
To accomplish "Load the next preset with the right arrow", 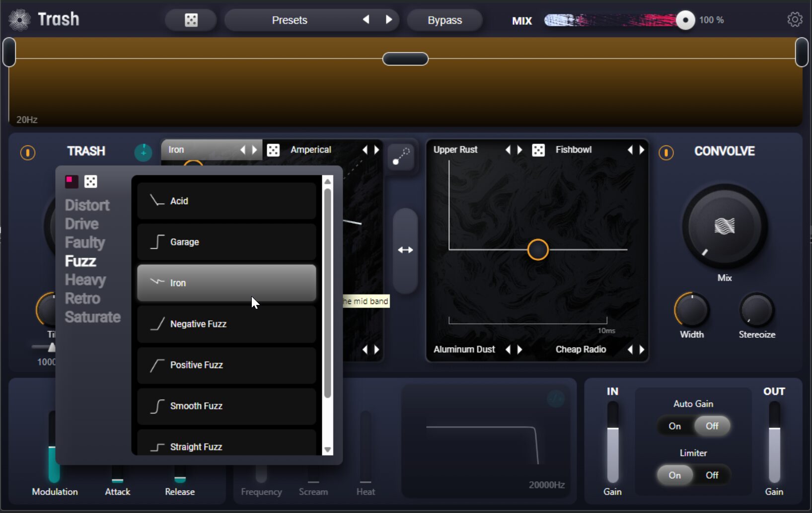I will (389, 20).
